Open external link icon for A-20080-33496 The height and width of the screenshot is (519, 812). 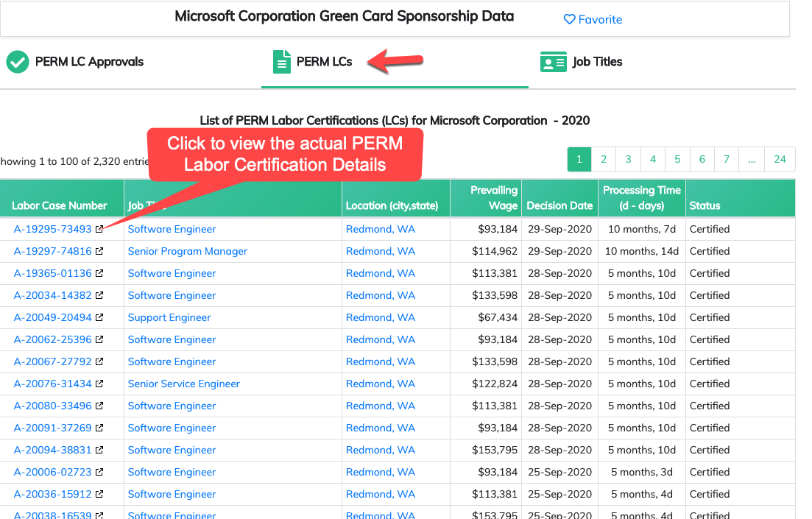(99, 406)
